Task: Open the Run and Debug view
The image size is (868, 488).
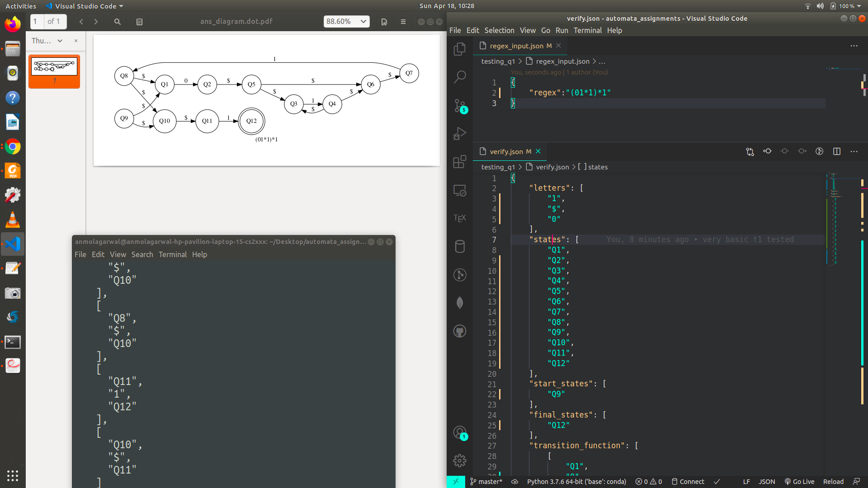Action: point(460,134)
